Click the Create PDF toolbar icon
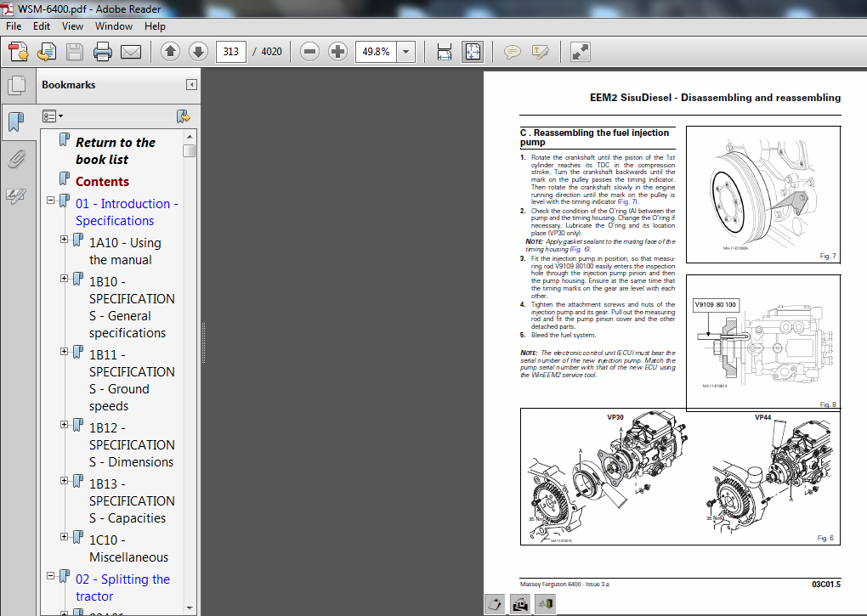The image size is (867, 616). coord(18,52)
